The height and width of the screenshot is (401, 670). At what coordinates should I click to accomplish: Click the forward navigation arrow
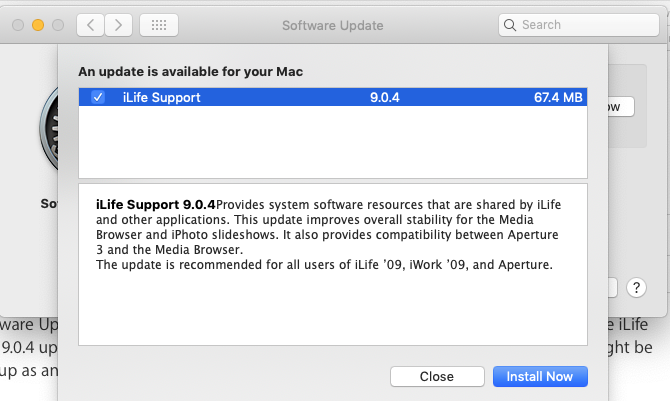119,24
